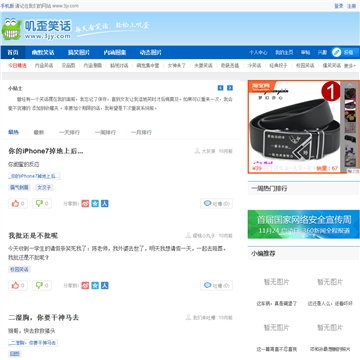
Task: Share iPhone7 joke to Weibo
Action: [85, 203]
